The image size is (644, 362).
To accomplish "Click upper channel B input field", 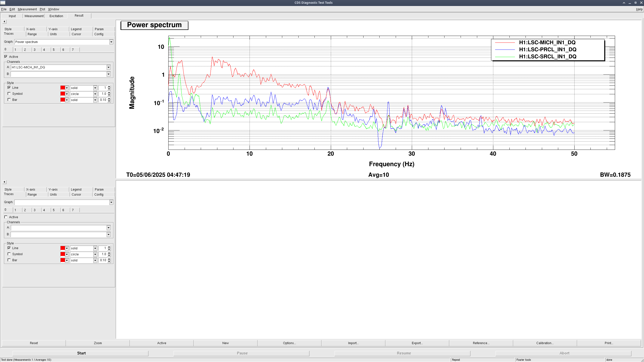I will click(x=59, y=74).
